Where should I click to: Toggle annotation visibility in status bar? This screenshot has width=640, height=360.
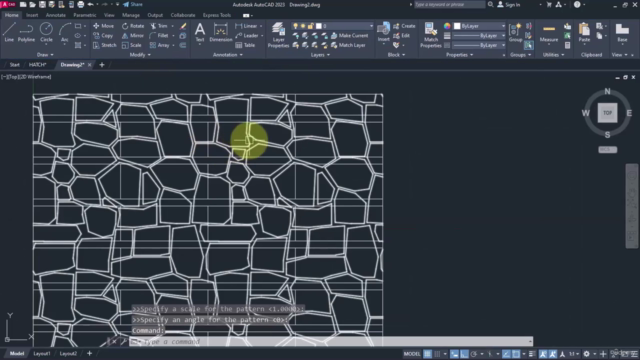click(543, 354)
